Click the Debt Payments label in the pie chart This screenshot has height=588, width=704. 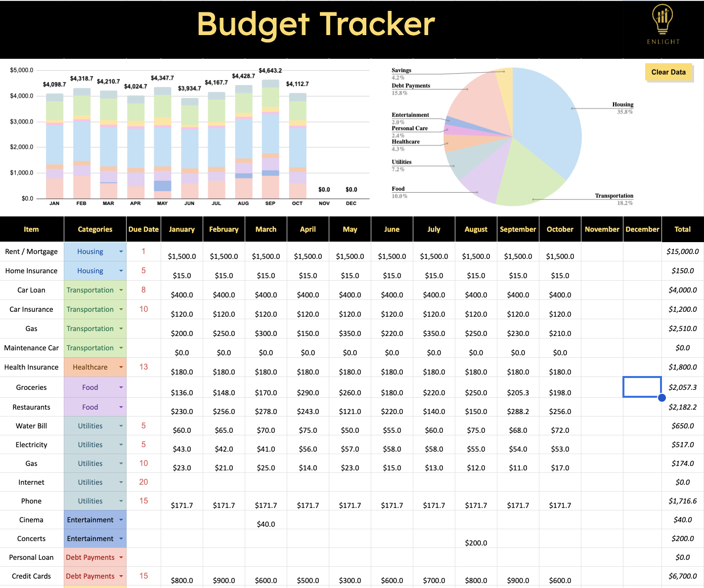point(411,86)
